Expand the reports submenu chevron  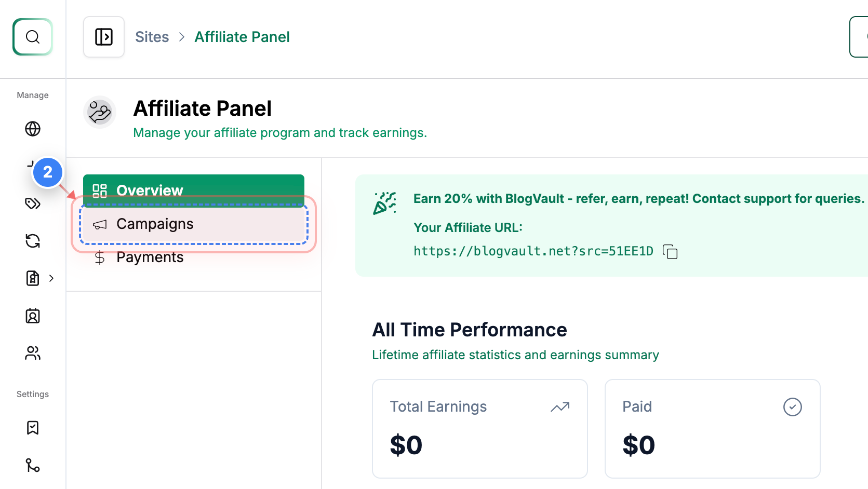tap(51, 278)
